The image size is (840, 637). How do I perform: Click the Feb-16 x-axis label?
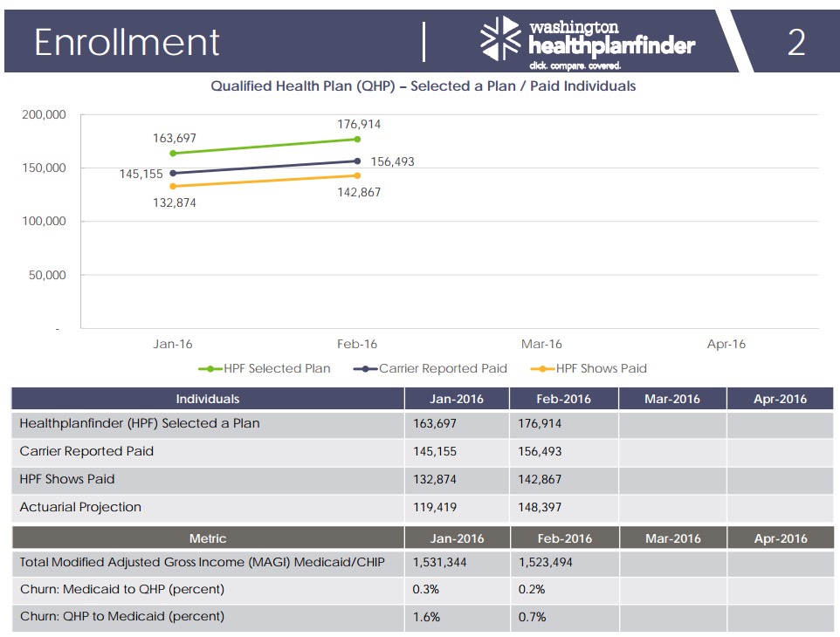click(x=357, y=344)
